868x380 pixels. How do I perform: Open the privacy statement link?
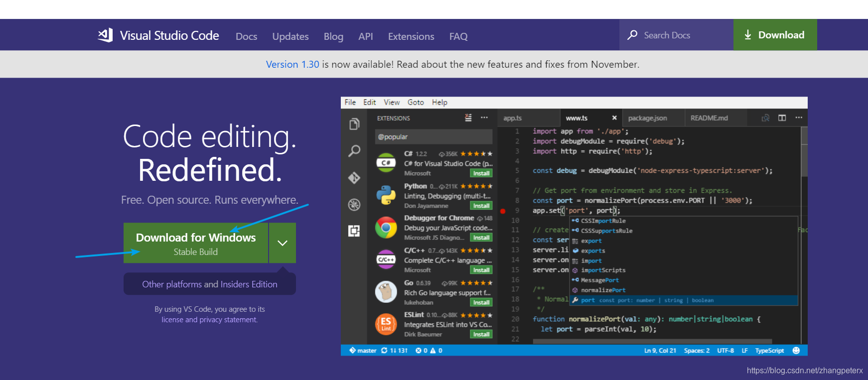[x=228, y=320]
